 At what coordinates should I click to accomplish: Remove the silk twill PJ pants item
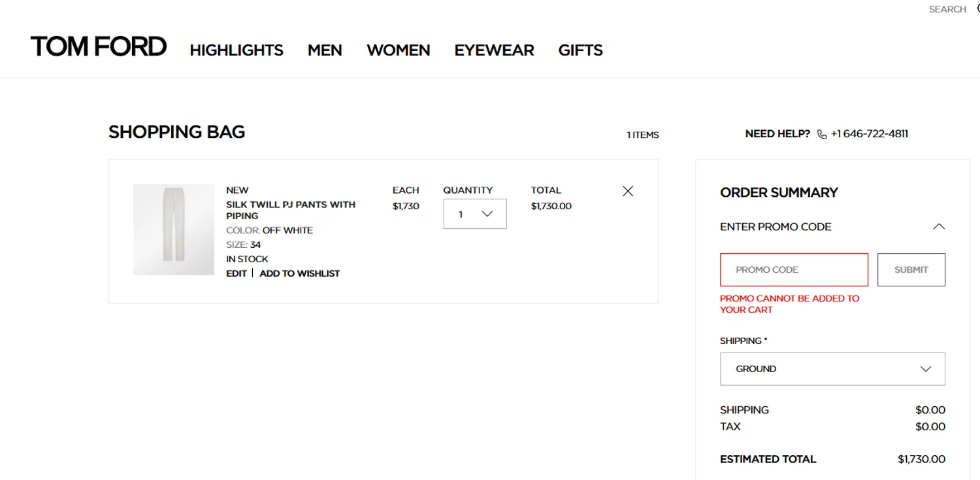[628, 191]
